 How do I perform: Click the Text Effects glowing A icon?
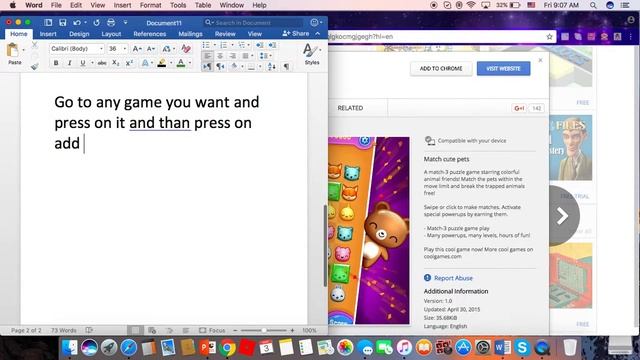pyautogui.click(x=145, y=63)
